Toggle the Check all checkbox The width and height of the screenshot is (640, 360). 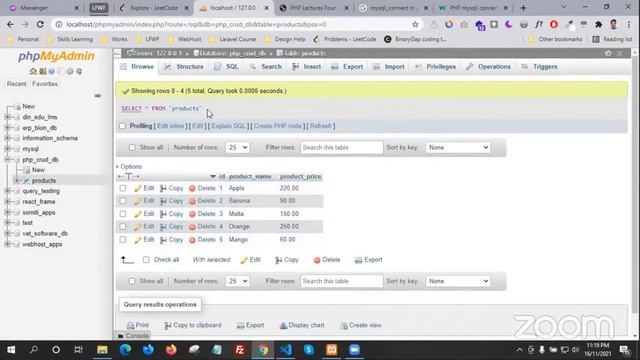pos(146,260)
